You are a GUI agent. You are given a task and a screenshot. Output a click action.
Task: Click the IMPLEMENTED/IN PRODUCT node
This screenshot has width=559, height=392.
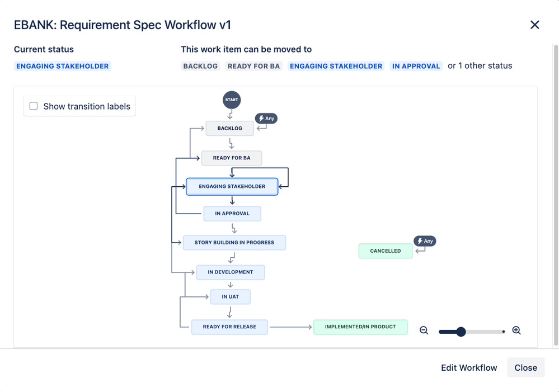click(x=360, y=327)
